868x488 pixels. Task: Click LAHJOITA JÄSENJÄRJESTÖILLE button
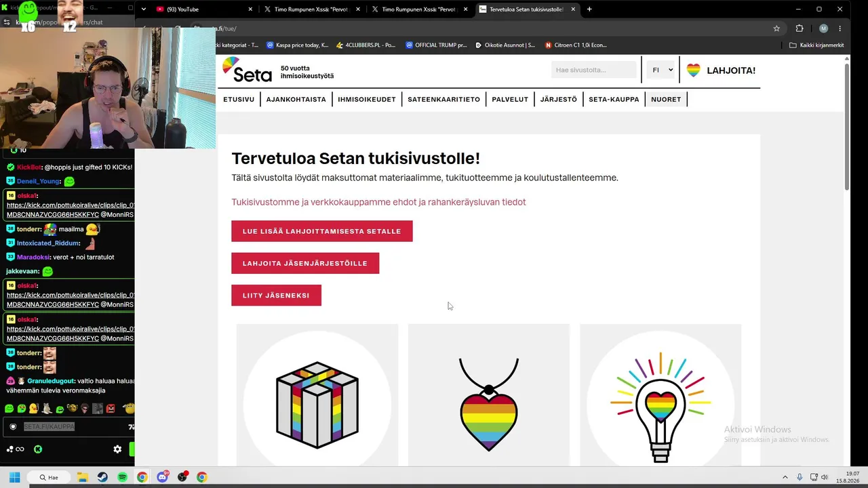305,263
